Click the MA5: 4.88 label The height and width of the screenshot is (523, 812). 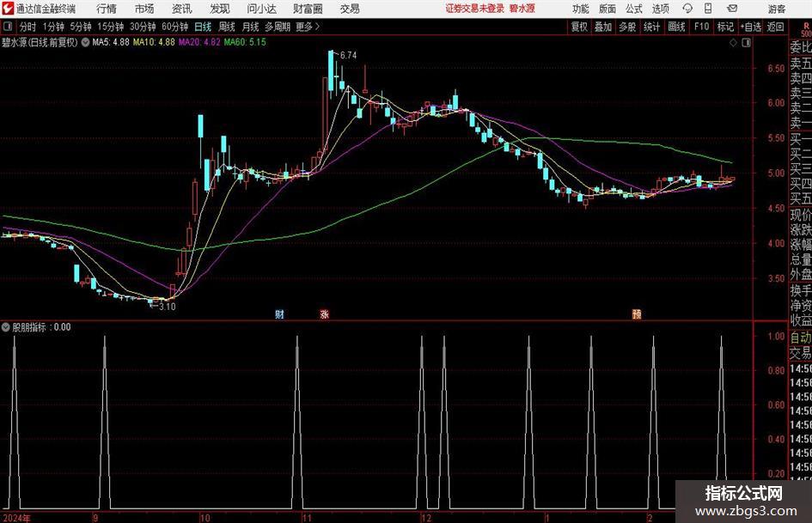coord(111,42)
